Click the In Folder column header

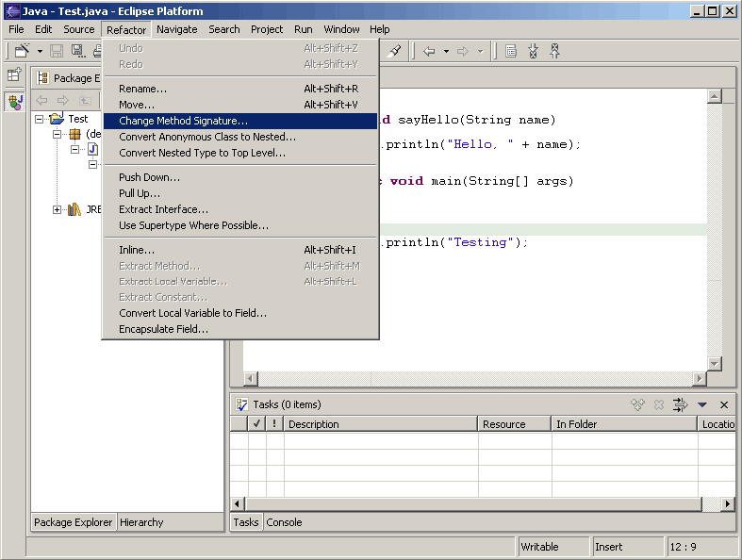coord(625,424)
